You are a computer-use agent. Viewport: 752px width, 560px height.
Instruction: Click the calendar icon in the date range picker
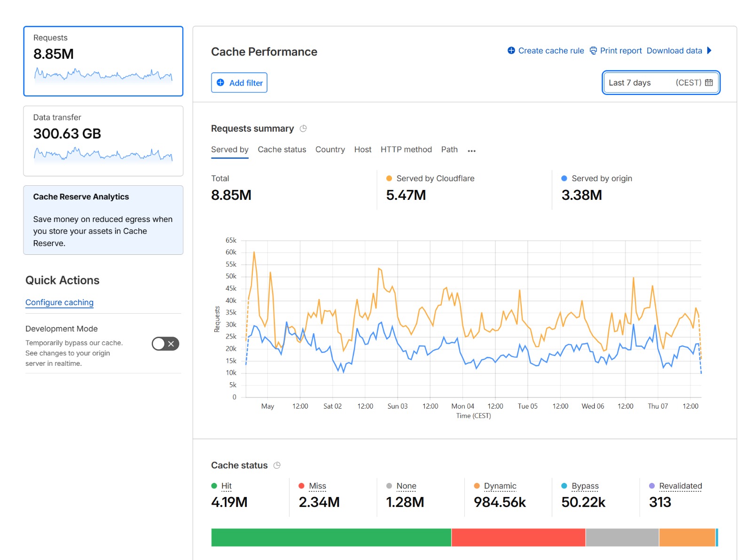coord(709,83)
